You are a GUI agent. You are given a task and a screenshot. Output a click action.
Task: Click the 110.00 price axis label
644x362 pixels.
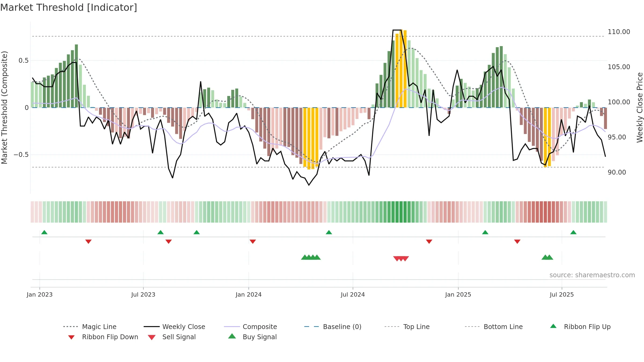[x=619, y=32]
